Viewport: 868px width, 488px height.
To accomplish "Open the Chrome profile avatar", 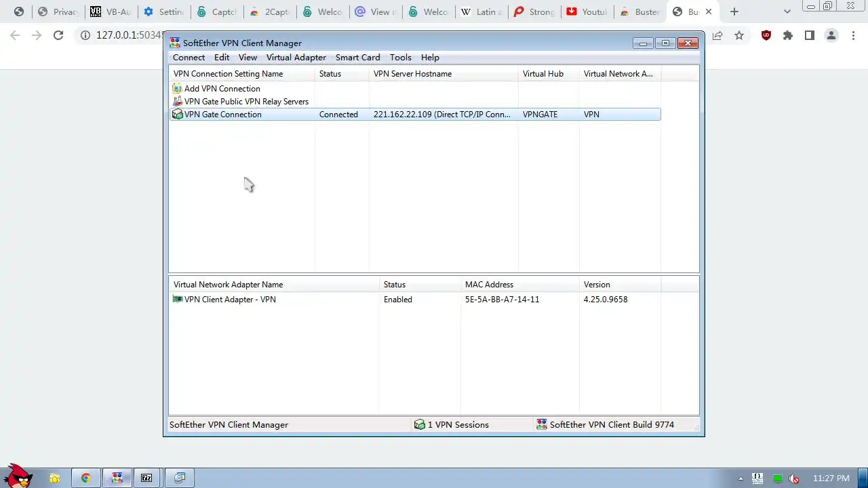I will pos(831,35).
